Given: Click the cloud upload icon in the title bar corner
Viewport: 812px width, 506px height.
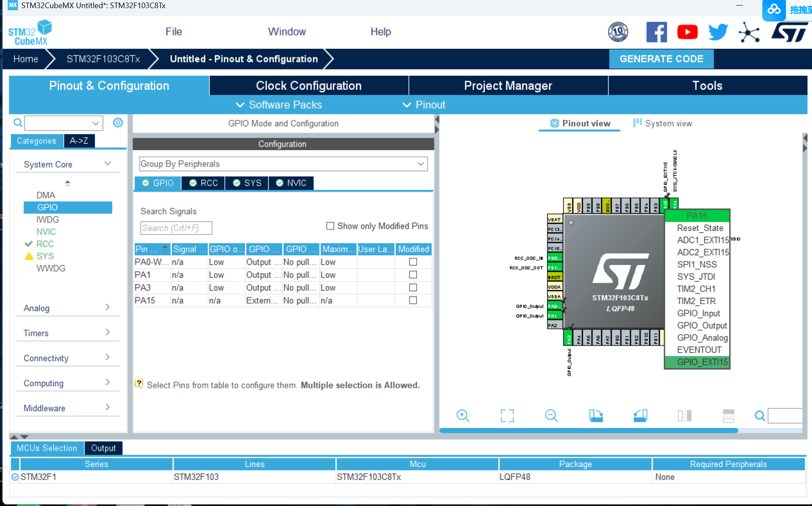Looking at the screenshot, I should (774, 9).
